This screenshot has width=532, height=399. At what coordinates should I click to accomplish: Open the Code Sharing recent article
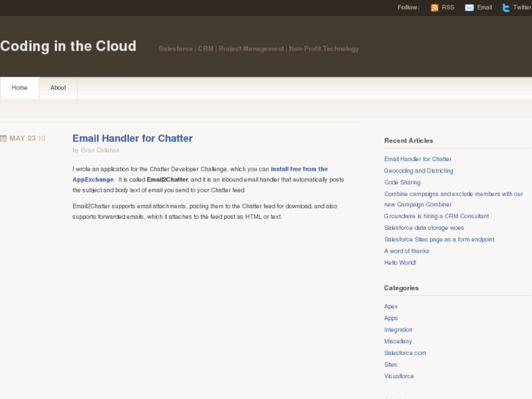402,182
